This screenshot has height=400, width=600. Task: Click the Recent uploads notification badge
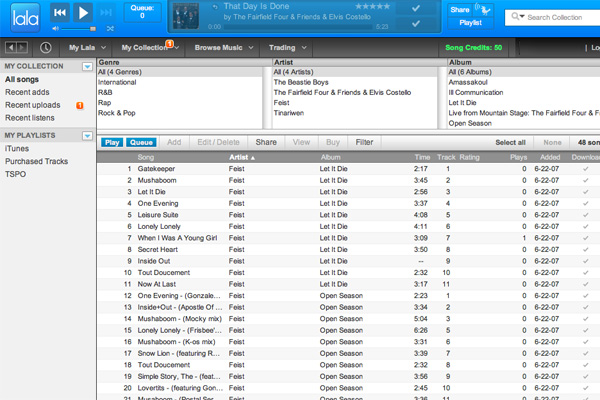80,105
